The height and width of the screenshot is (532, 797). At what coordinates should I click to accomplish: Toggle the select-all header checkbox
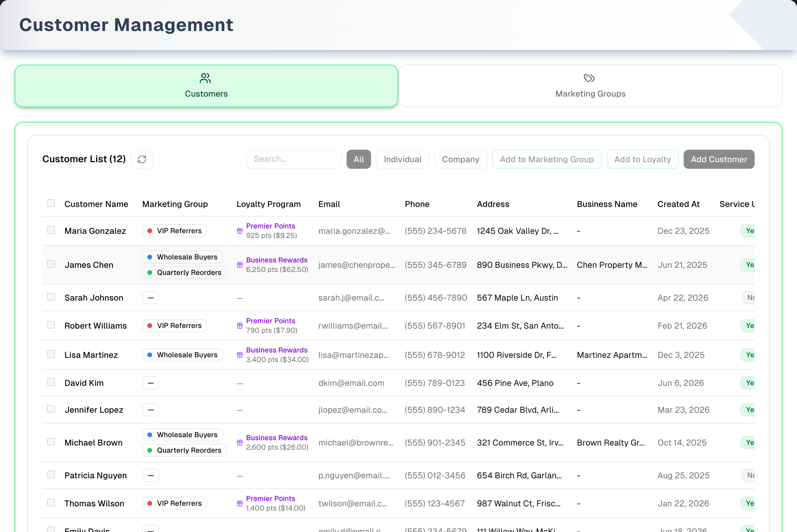pos(51,203)
